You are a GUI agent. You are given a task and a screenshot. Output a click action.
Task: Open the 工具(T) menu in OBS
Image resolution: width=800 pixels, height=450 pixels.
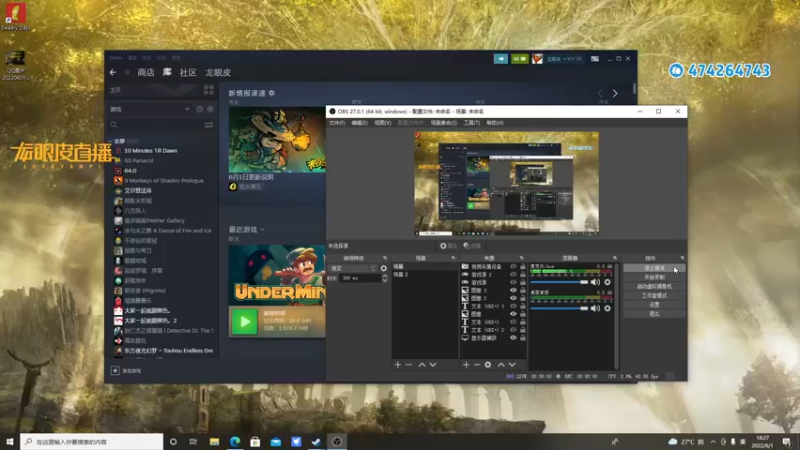pos(471,123)
